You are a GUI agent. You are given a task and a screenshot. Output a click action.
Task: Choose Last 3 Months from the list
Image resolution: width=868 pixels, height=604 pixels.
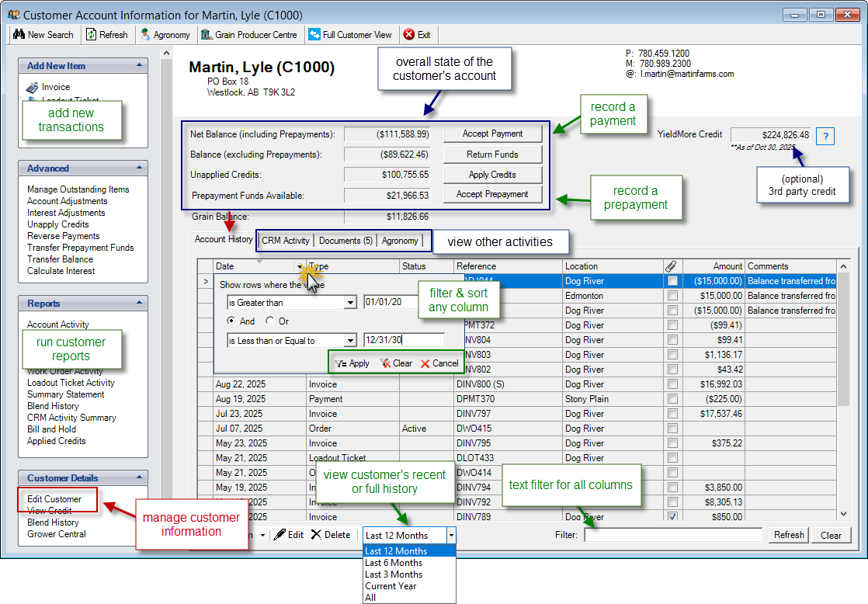[x=409, y=574]
